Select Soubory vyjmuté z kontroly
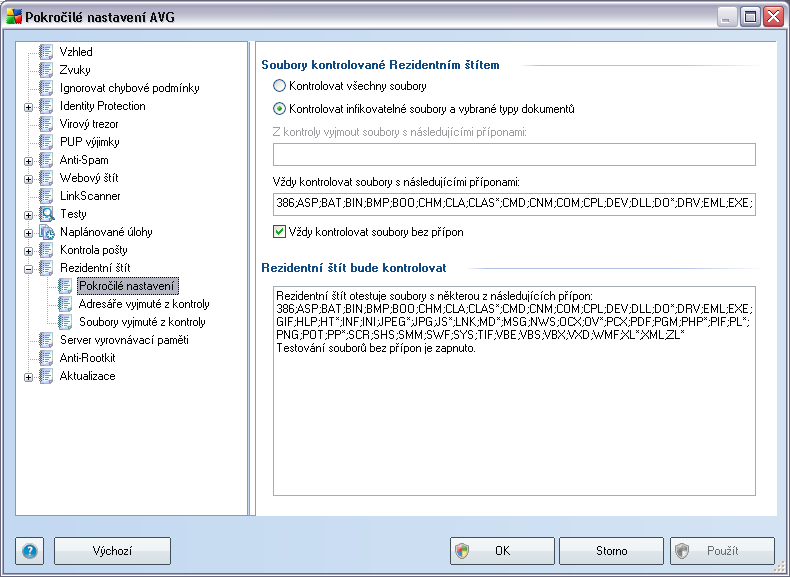Screen dimensions: 790x577 click(x=142, y=322)
